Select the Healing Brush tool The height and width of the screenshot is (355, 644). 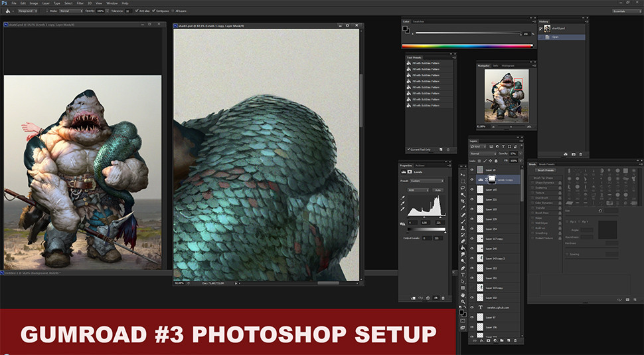pyautogui.click(x=463, y=215)
